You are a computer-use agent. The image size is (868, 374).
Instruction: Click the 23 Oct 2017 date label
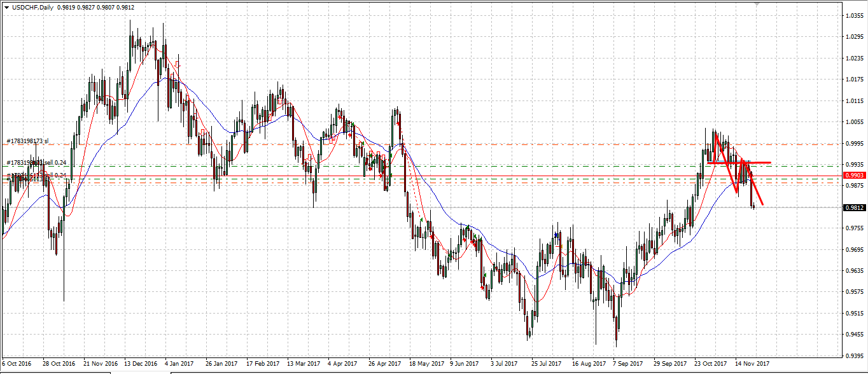coord(711,364)
